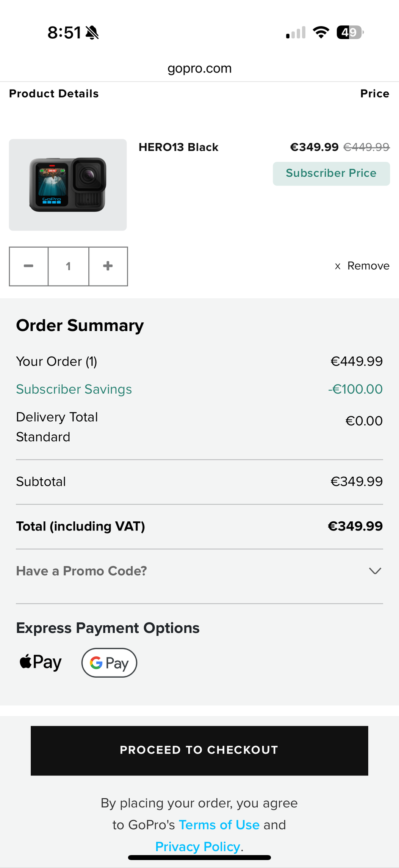Tap the Wi-Fi status icon

(321, 32)
